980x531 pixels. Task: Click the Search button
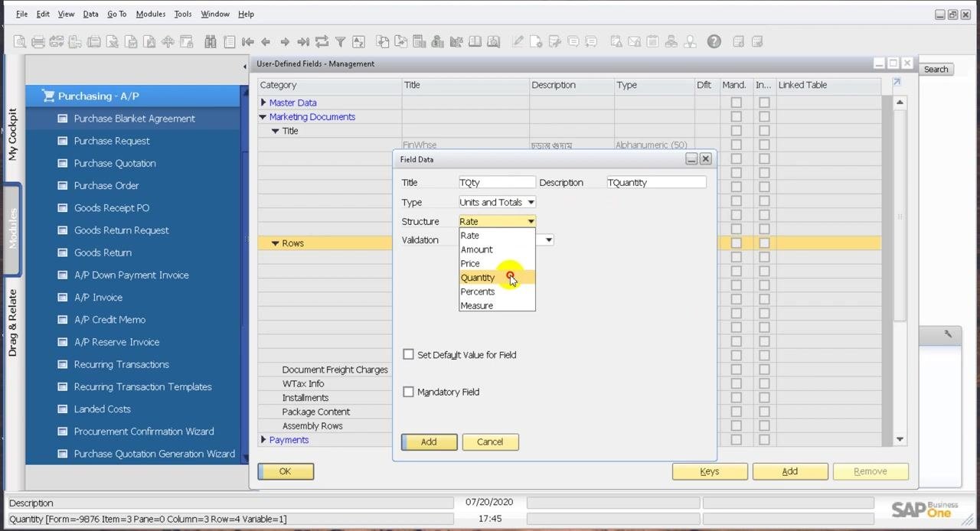(936, 69)
